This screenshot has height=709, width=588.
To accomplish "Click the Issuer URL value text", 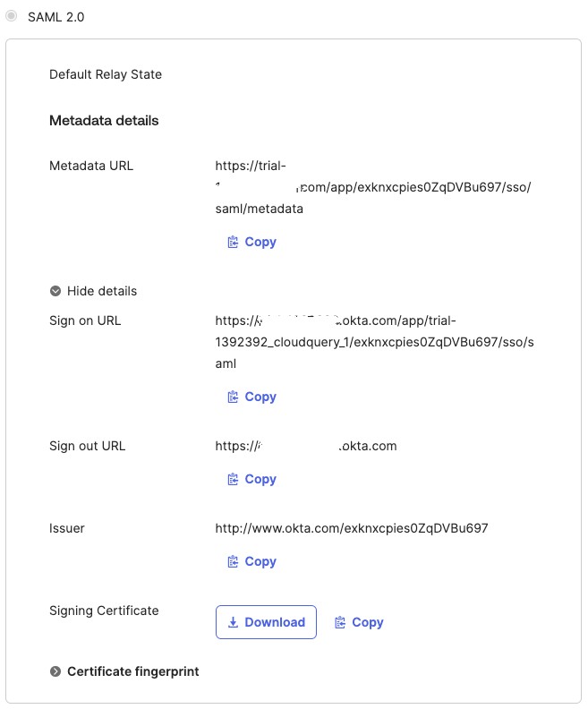I will pos(352,528).
